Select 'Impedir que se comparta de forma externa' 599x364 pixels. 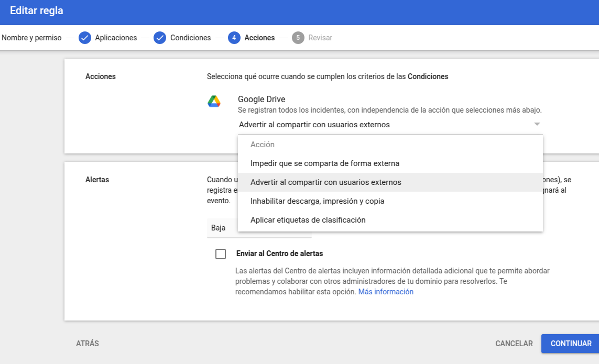pyautogui.click(x=390, y=163)
